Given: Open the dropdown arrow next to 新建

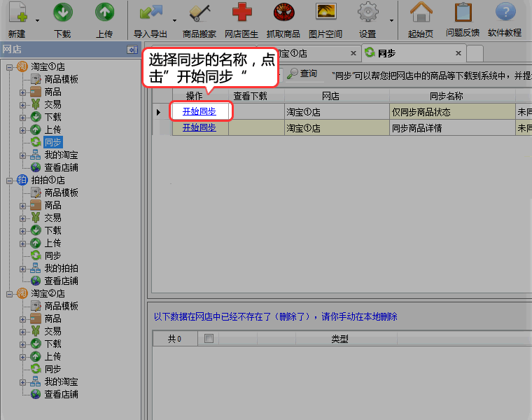Looking at the screenshot, I should tap(37, 21).
